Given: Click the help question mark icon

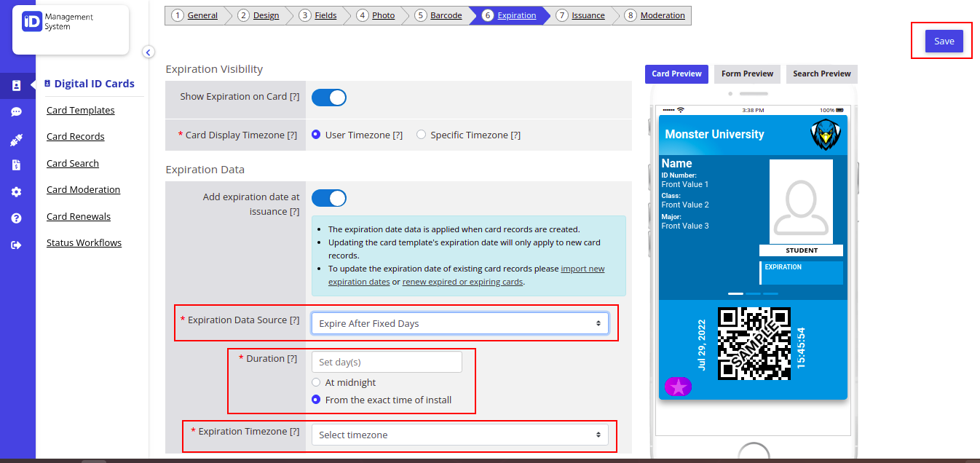Looking at the screenshot, I should click(x=17, y=218).
